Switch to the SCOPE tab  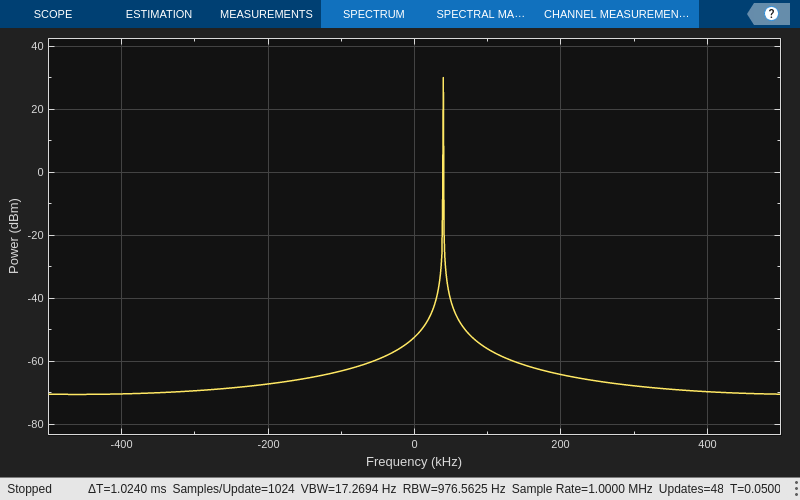pos(53,14)
